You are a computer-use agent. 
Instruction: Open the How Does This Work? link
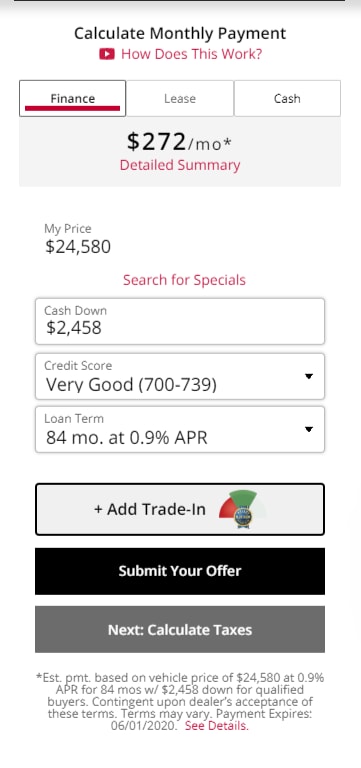tap(192, 54)
